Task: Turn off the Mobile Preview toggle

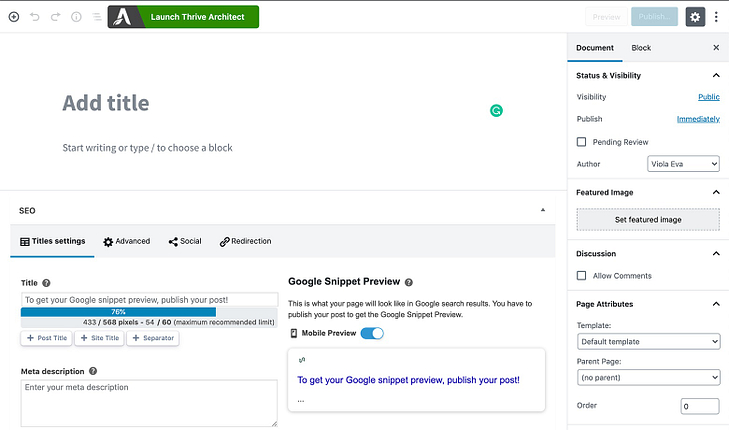Action: click(372, 333)
